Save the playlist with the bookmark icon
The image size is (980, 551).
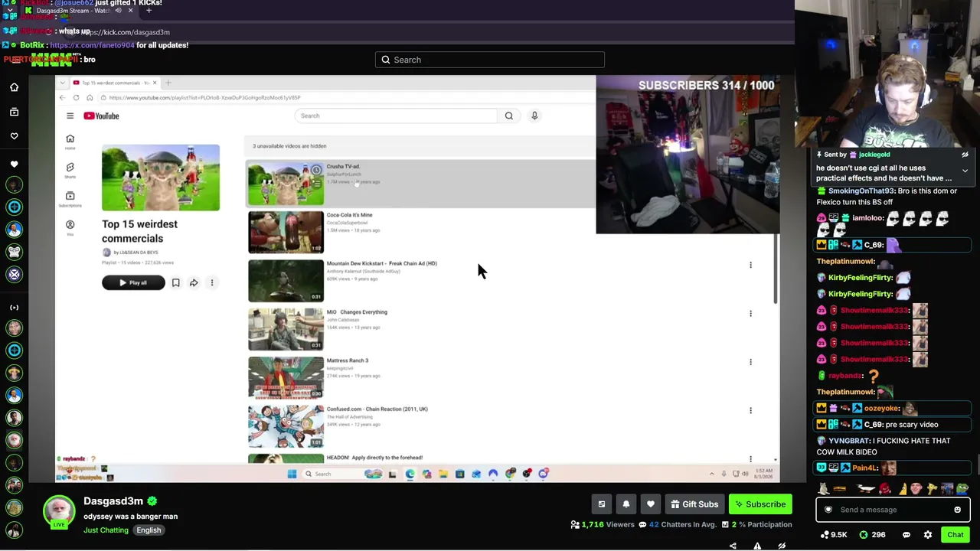(x=175, y=283)
